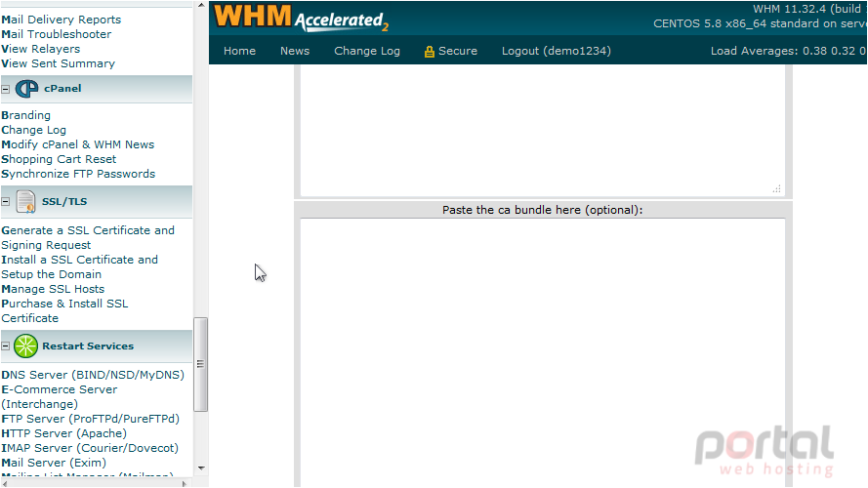Open Mail Troubleshooter

point(56,34)
